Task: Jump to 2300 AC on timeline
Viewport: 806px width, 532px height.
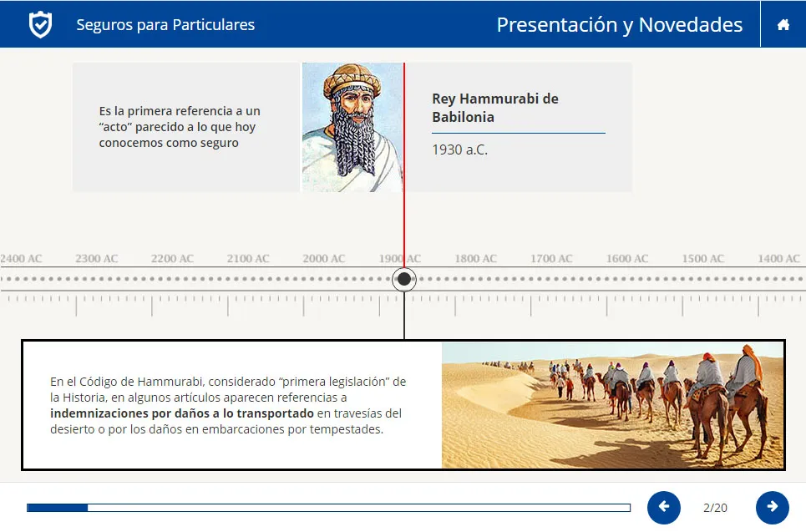Action: pyautogui.click(x=97, y=259)
